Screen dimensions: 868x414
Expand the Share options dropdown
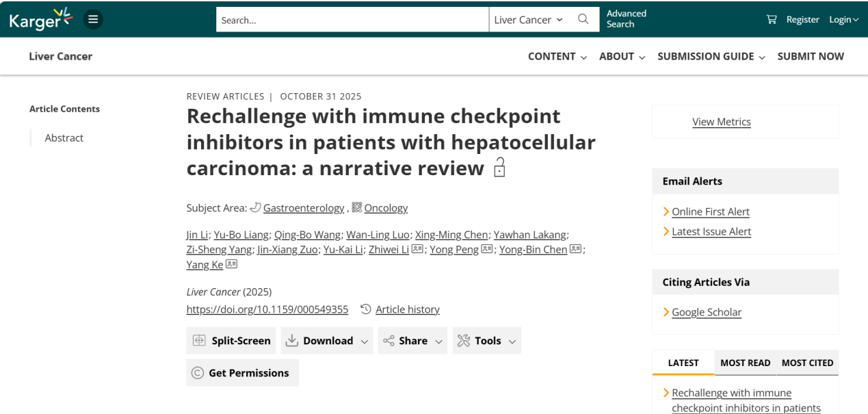coord(412,341)
